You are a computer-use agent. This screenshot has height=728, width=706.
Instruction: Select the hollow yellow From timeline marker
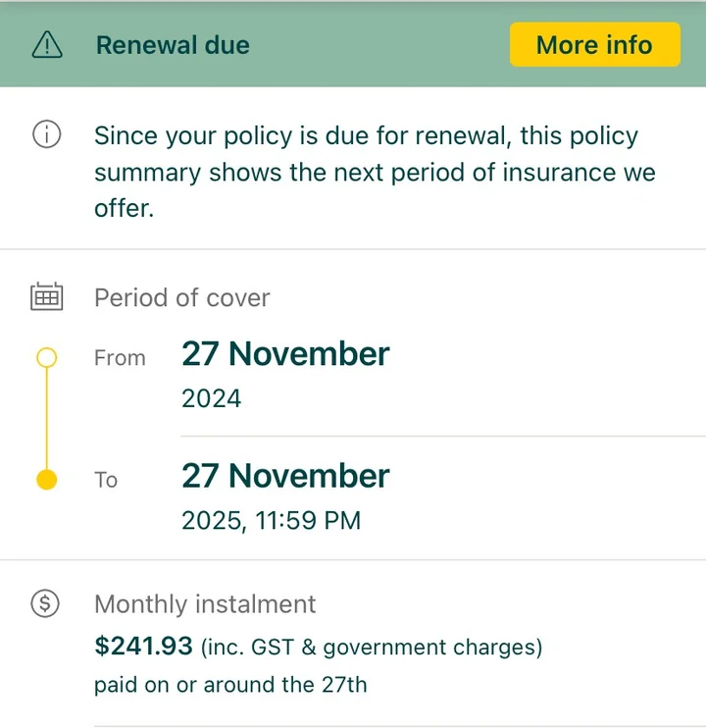(x=47, y=357)
